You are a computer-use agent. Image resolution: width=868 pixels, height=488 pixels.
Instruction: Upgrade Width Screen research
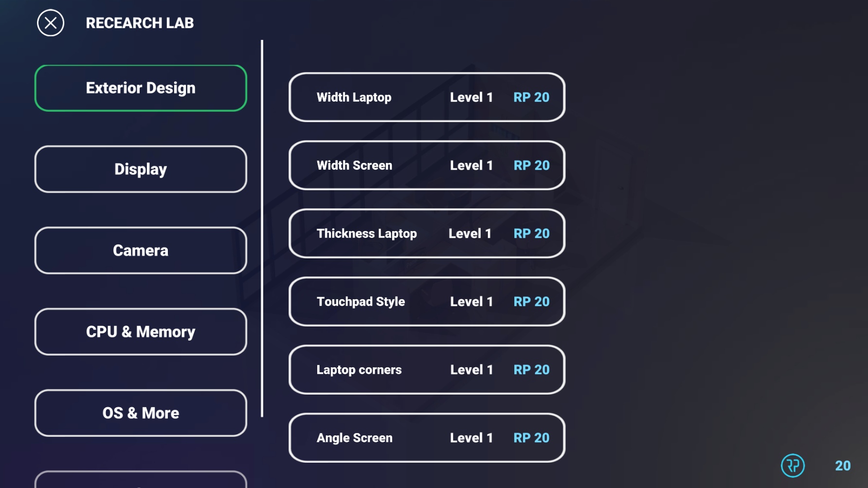pyautogui.click(x=426, y=165)
